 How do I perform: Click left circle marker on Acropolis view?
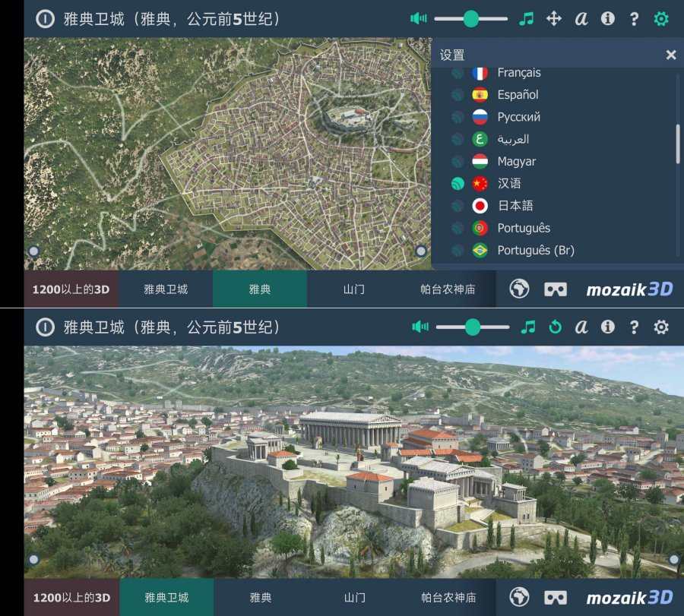tap(33, 559)
